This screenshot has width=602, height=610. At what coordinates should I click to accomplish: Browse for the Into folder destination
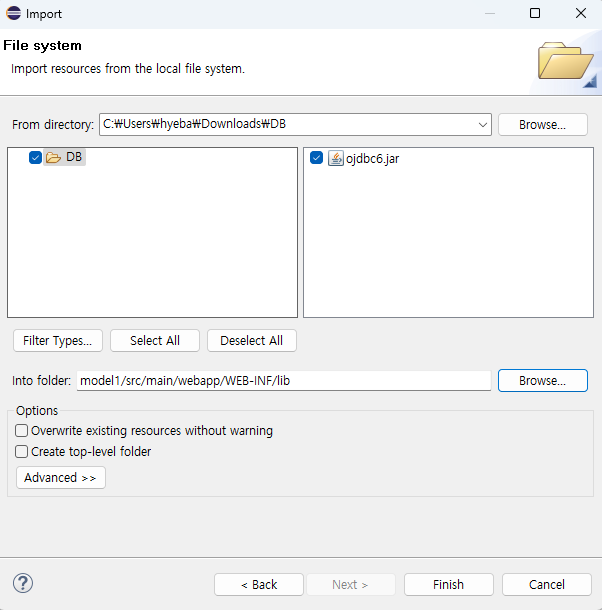point(542,380)
